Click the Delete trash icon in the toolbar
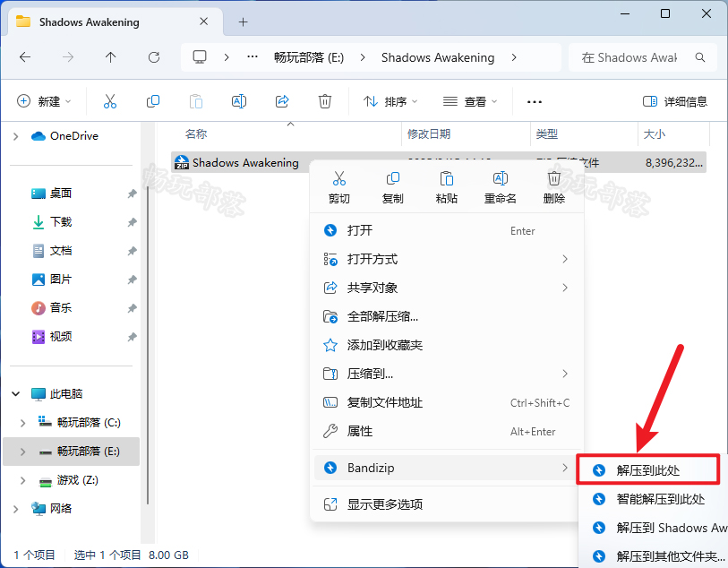This screenshot has height=568, width=728. [324, 101]
